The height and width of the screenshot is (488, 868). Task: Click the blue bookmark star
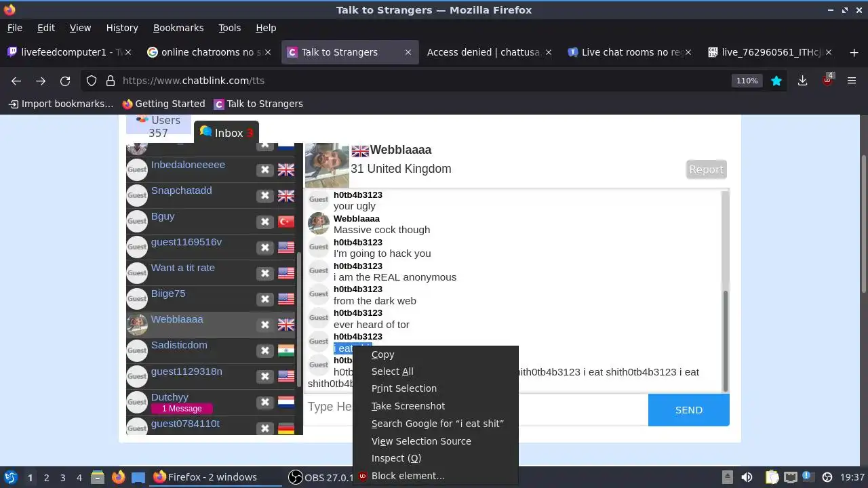pos(776,81)
